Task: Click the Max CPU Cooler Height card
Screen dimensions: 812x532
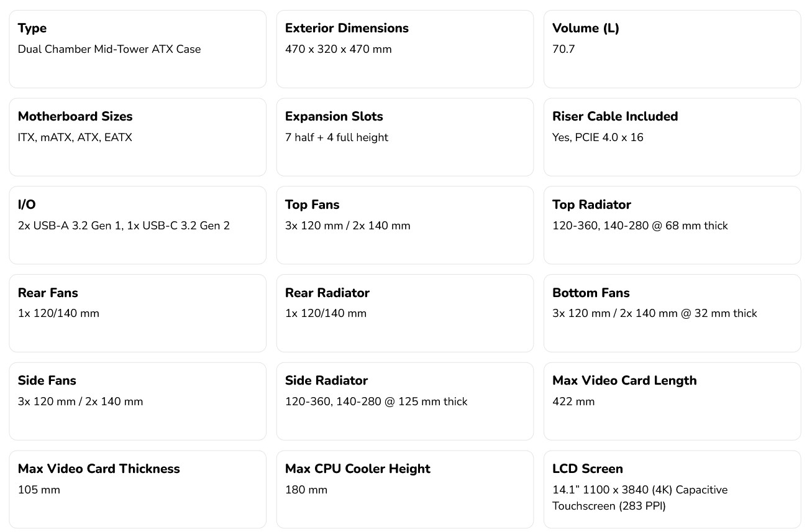Action: click(405, 490)
